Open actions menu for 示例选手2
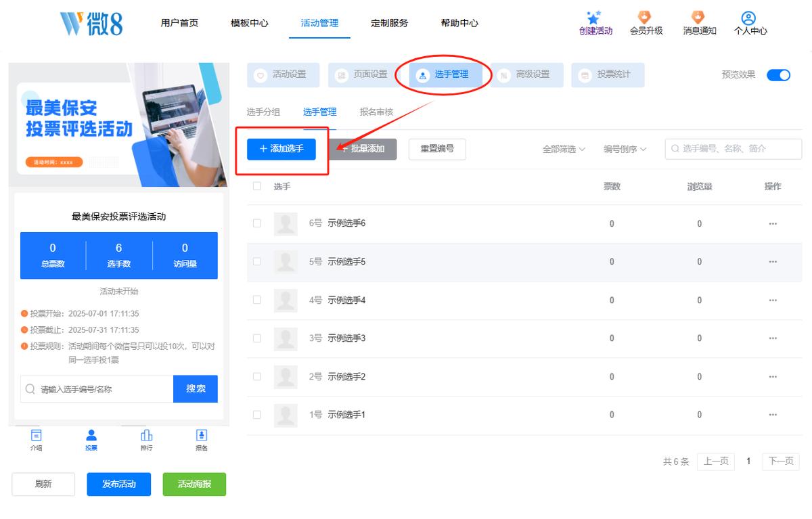The width and height of the screenshot is (812, 519). (773, 377)
